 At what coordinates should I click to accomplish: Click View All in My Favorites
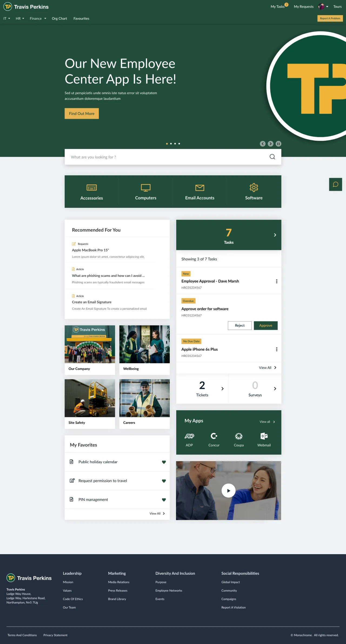(x=157, y=513)
